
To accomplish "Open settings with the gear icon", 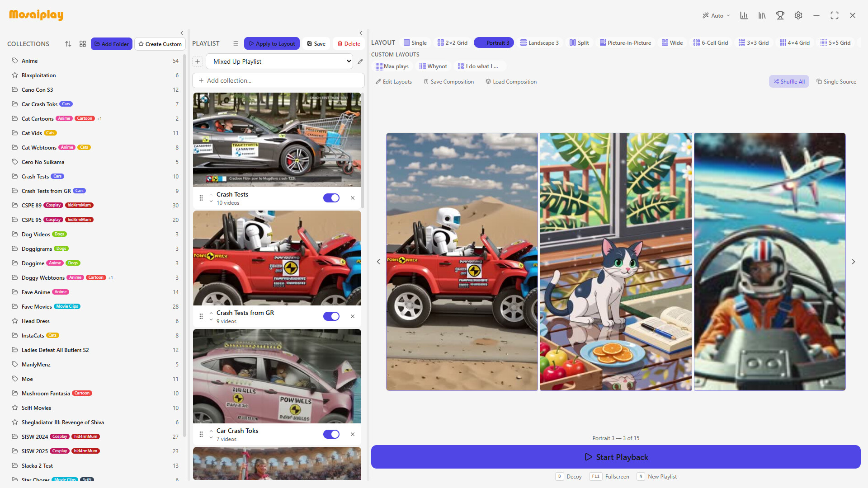I will (x=798, y=15).
